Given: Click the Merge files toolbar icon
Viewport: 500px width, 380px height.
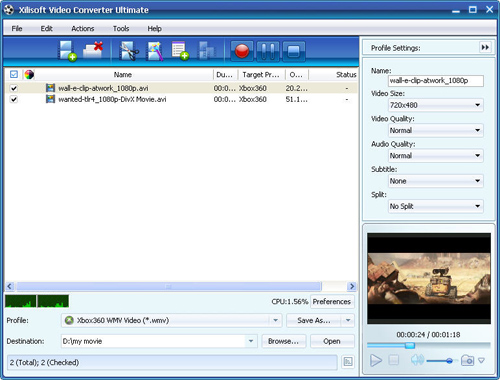Looking at the screenshot, I should (x=207, y=51).
